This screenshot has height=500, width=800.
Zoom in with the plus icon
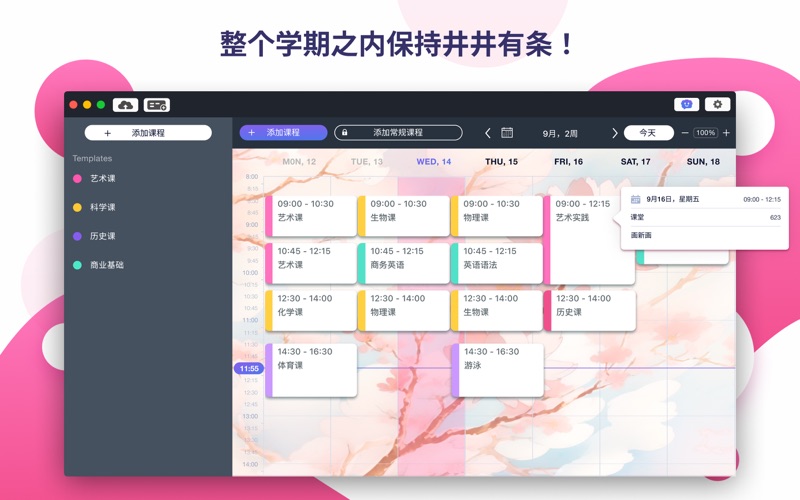tap(726, 133)
